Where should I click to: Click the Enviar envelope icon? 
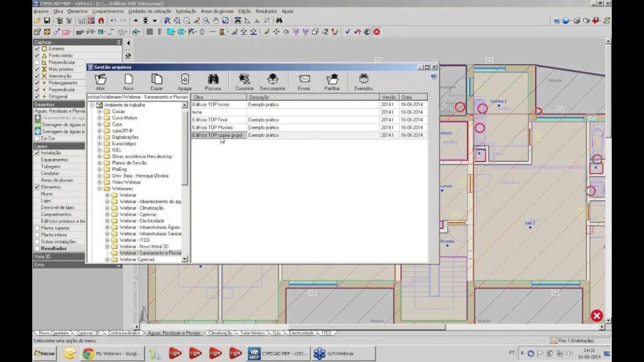[304, 80]
